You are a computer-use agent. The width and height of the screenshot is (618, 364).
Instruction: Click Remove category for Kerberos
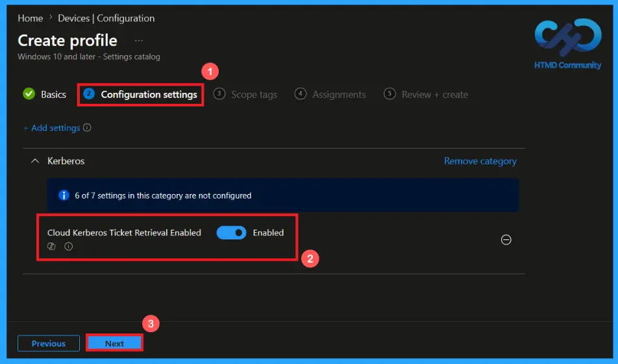point(480,161)
